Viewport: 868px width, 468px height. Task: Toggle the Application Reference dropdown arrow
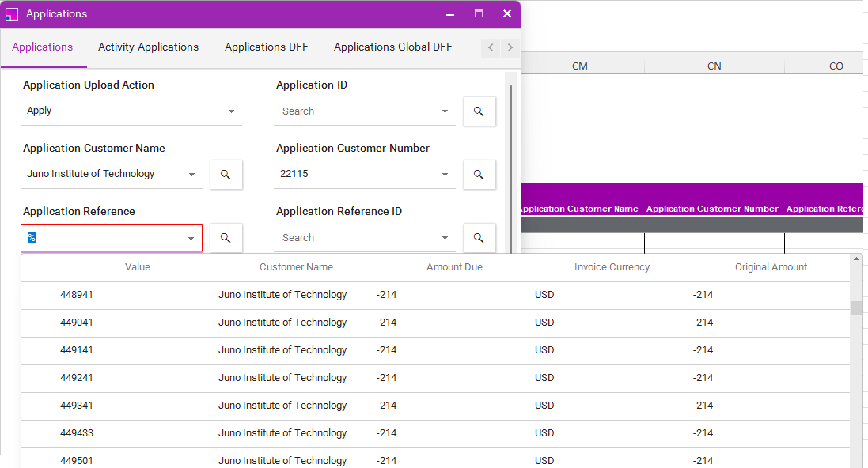(191, 239)
